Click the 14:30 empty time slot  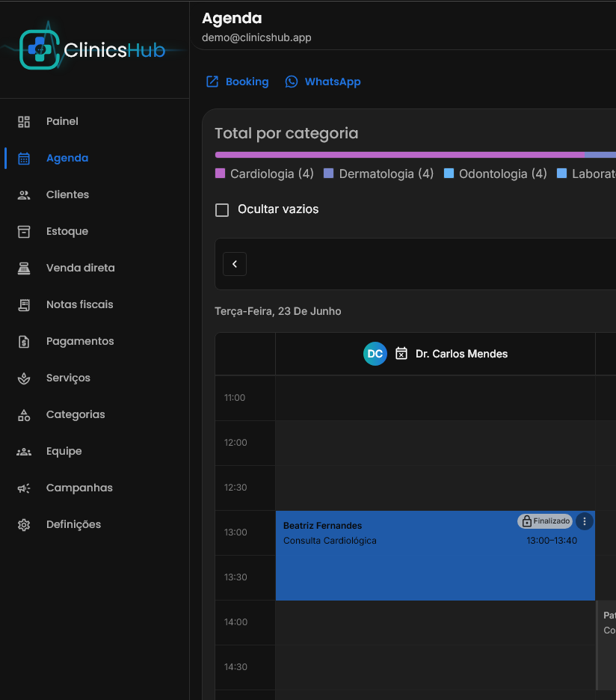[x=435, y=667]
